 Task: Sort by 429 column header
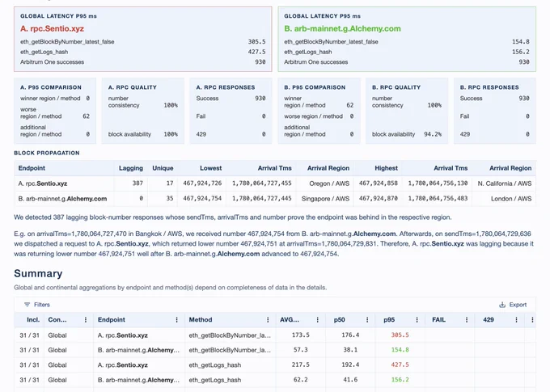click(x=489, y=320)
